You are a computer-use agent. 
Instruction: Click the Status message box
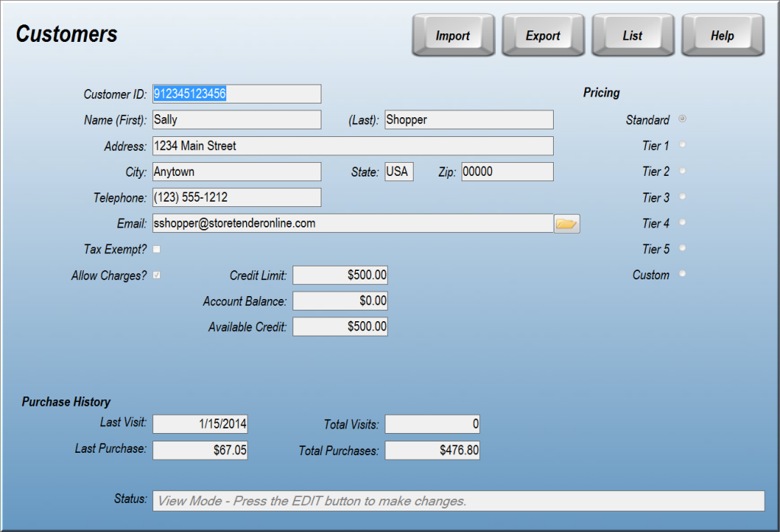tap(459, 501)
